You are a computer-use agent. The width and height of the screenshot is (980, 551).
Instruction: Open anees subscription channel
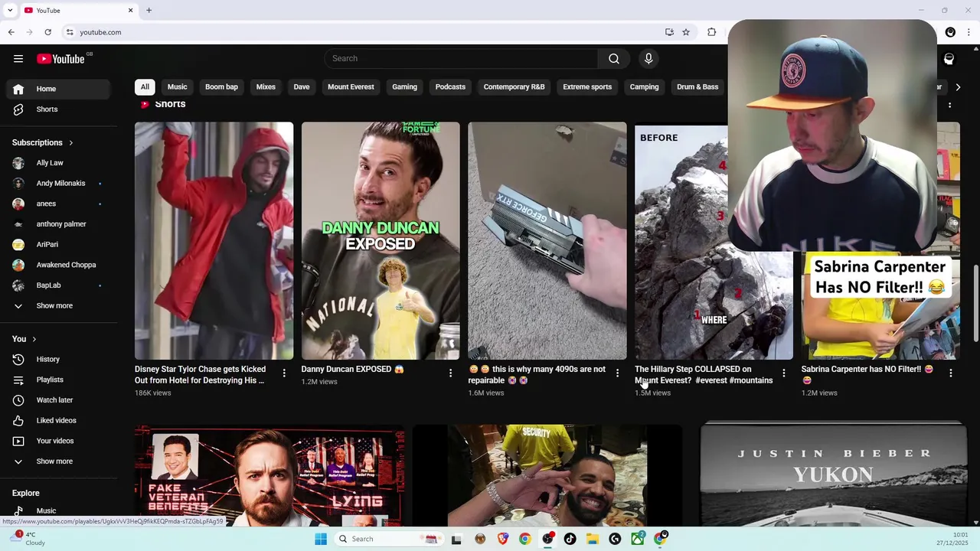tap(60, 204)
